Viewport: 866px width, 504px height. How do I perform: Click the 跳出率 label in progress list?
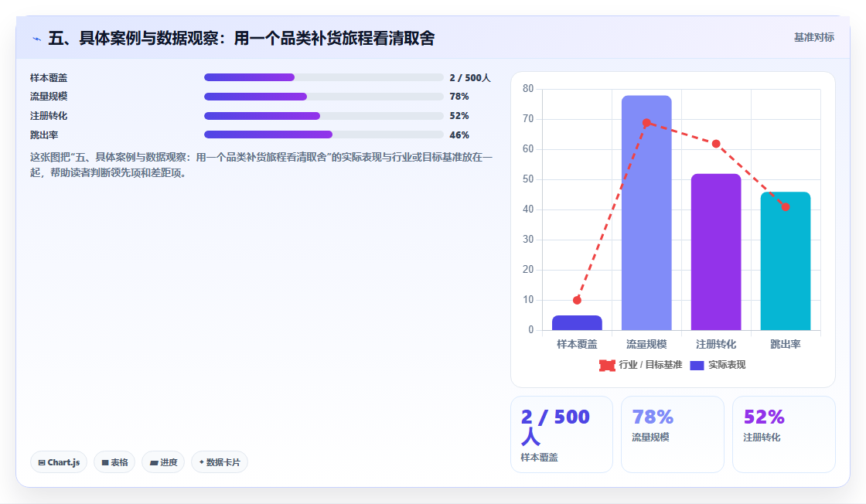point(44,135)
